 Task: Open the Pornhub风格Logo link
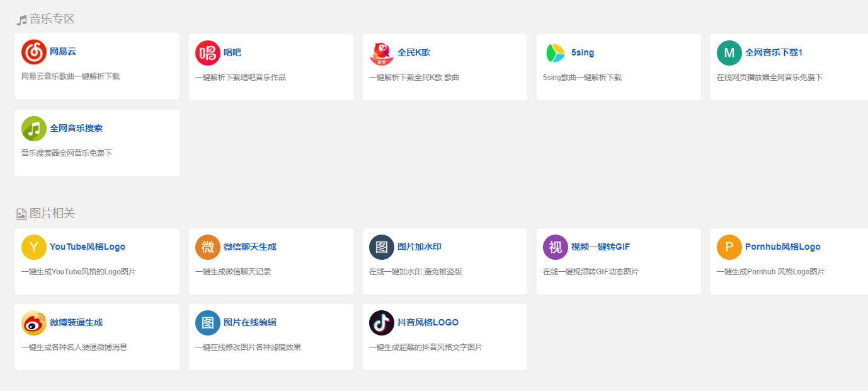pos(783,247)
